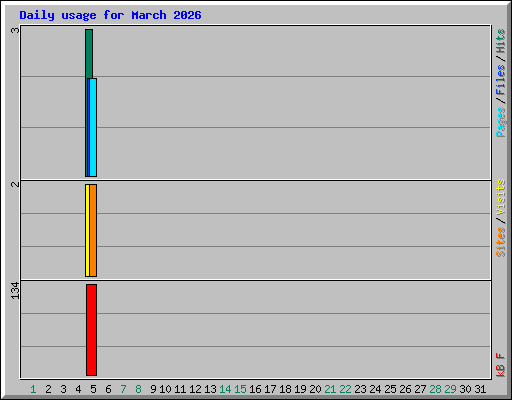Click day label '21' on the x-axis
Image resolution: width=512 pixels, height=400 pixels.
pyautogui.click(x=330, y=389)
